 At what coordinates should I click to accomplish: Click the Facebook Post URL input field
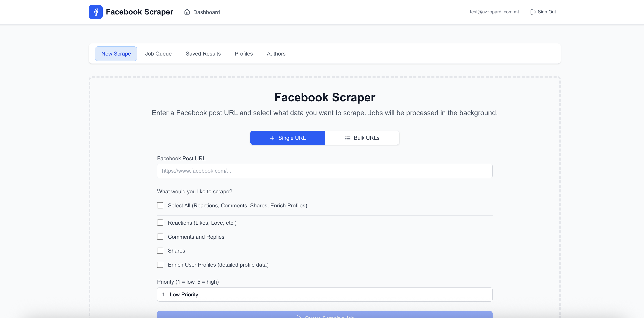click(x=324, y=171)
